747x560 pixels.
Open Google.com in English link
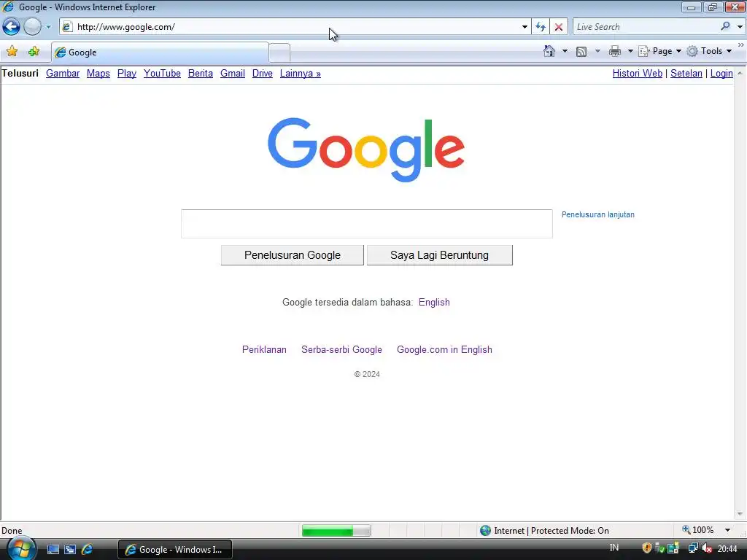coord(444,349)
